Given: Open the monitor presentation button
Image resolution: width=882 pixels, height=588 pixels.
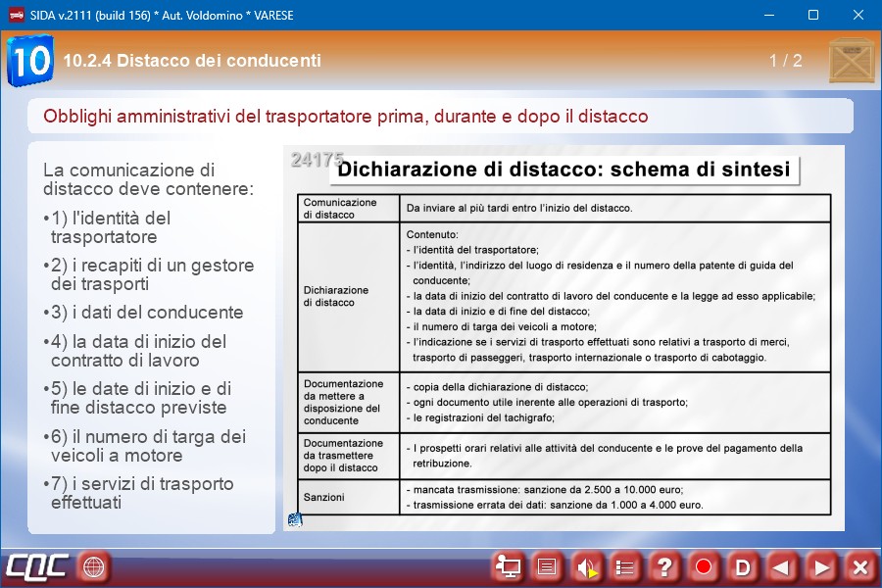Looking at the screenshot, I should coord(508,566).
